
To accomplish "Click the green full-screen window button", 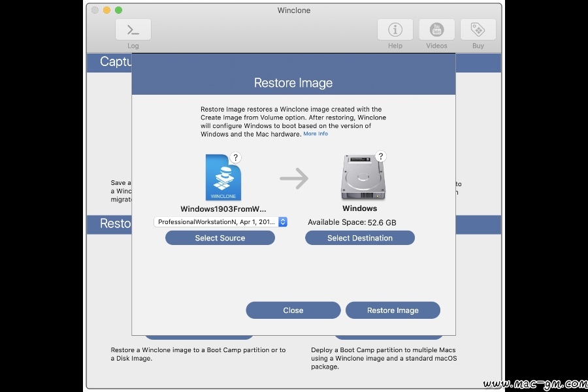I will point(118,10).
